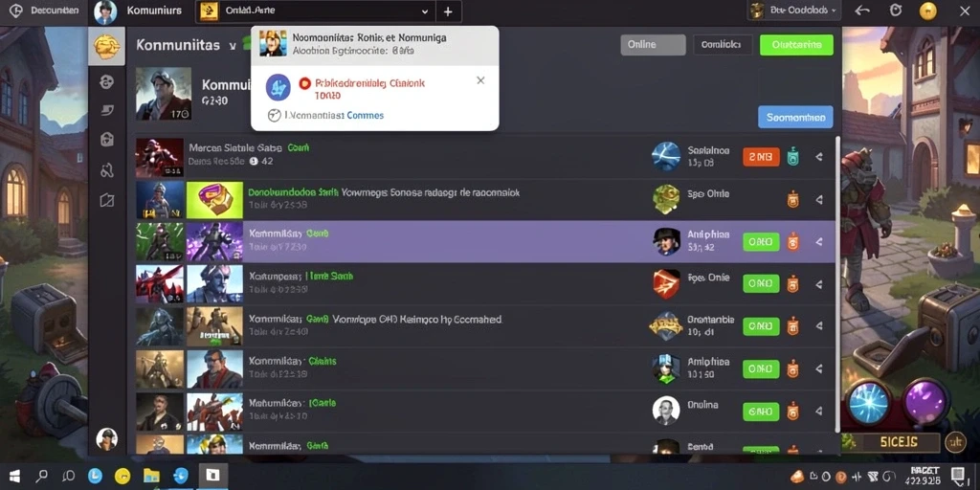The height and width of the screenshot is (490, 980).
Task: Click the red shield emblem beside fgs Onie
Action: [x=666, y=283]
